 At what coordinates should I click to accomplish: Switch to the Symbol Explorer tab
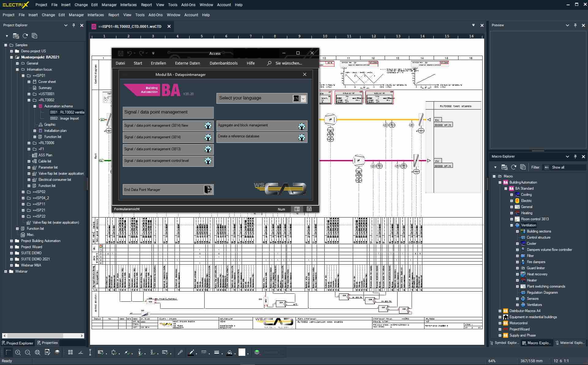[504, 343]
